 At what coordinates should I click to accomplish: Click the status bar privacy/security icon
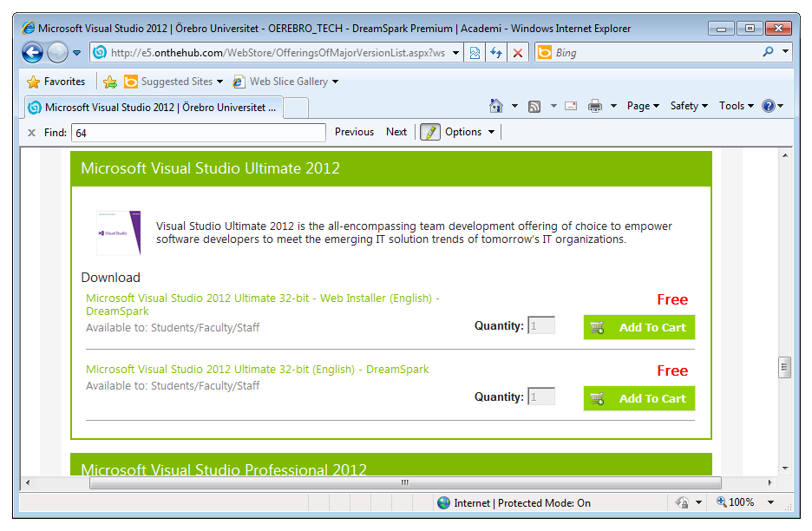(682, 502)
